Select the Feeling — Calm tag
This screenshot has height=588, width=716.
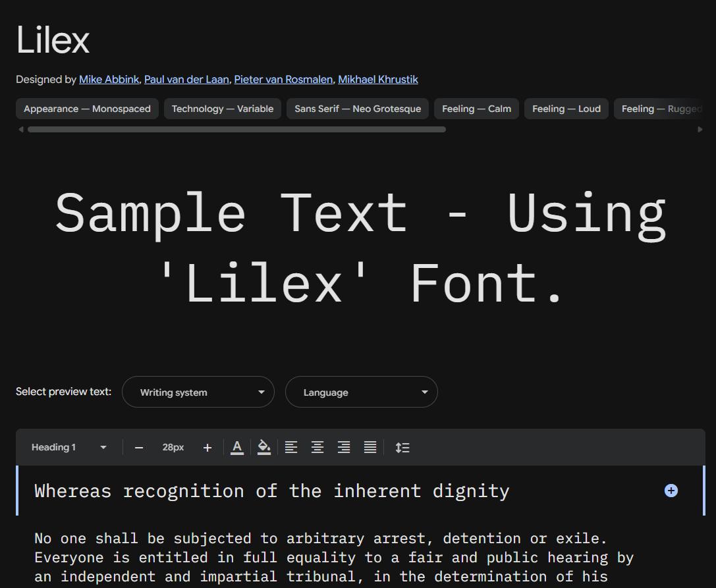(476, 109)
